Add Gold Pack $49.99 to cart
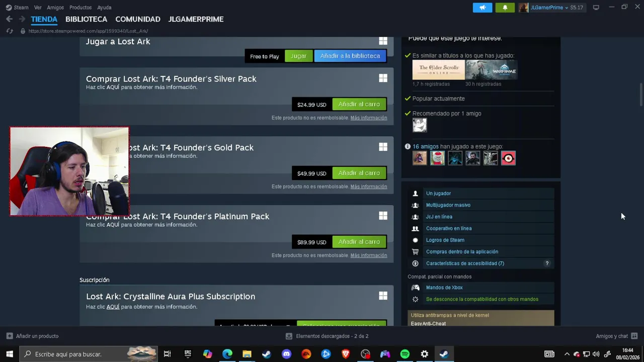The width and height of the screenshot is (644, 362). click(x=359, y=173)
